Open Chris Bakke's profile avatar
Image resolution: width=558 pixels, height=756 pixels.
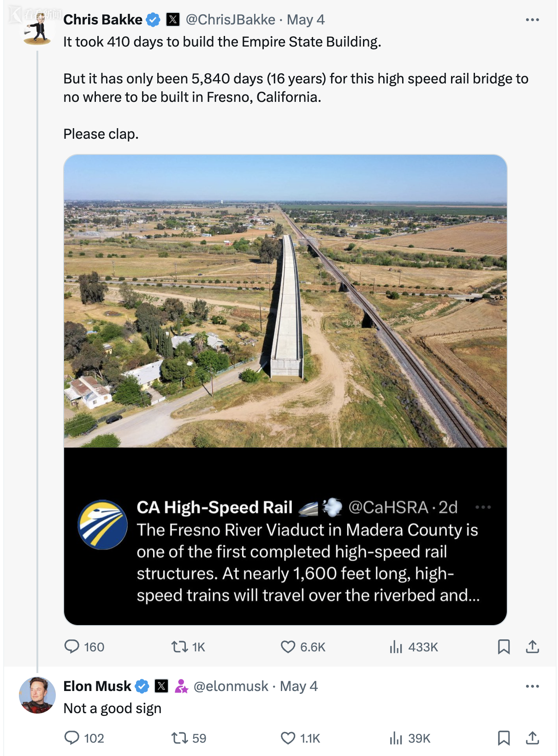pyautogui.click(x=37, y=28)
